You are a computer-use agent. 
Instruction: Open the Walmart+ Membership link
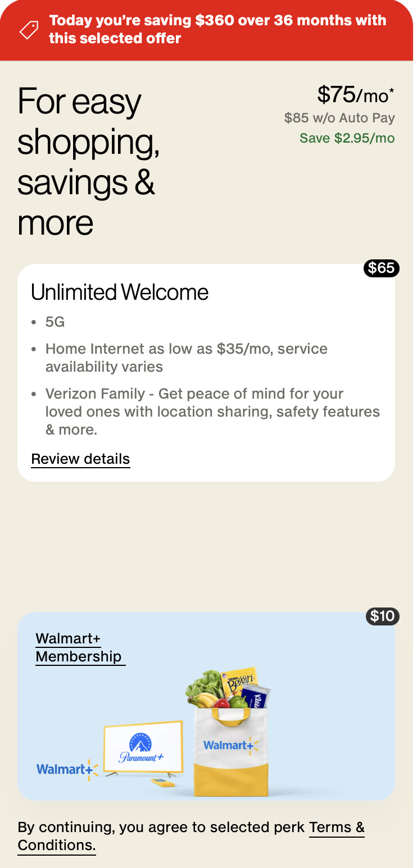(x=79, y=647)
